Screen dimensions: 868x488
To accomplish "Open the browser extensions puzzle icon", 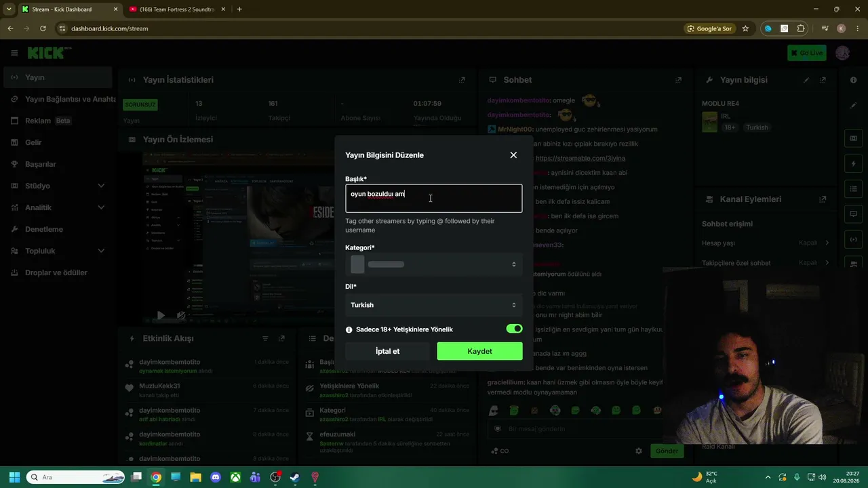I will (x=801, y=28).
